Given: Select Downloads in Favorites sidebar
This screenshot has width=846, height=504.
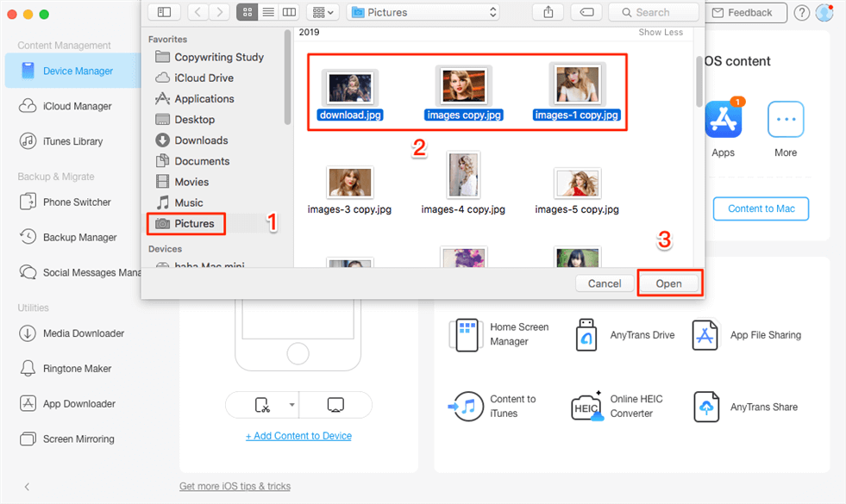Looking at the screenshot, I should tap(200, 140).
